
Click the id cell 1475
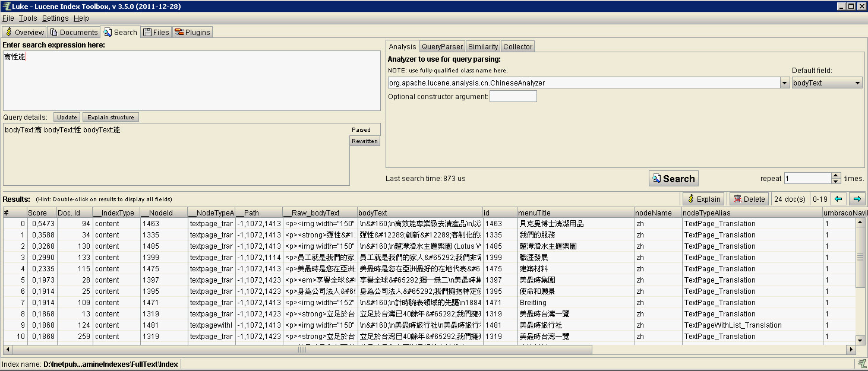pos(500,269)
